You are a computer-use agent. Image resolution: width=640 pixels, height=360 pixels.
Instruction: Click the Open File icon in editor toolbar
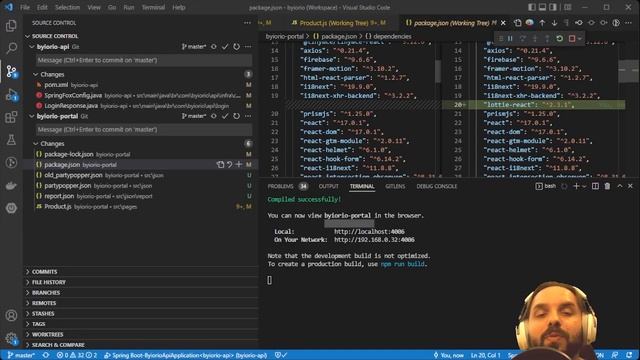tap(518, 23)
